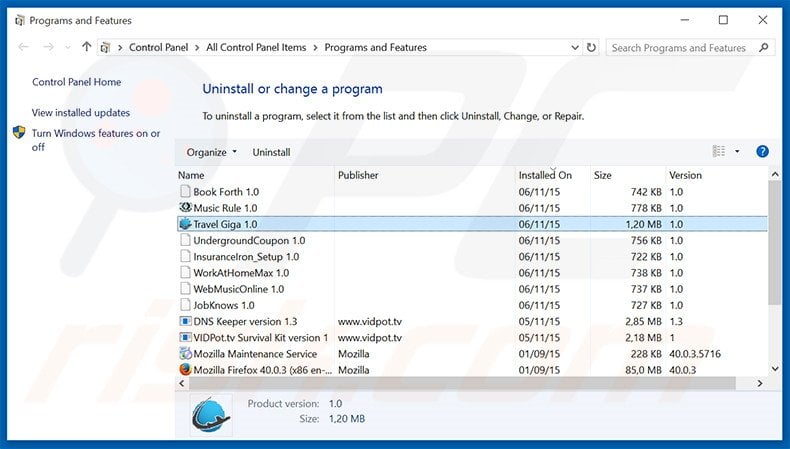
Task: Select DNS Keeper version 1.3 entry
Action: [x=472, y=321]
